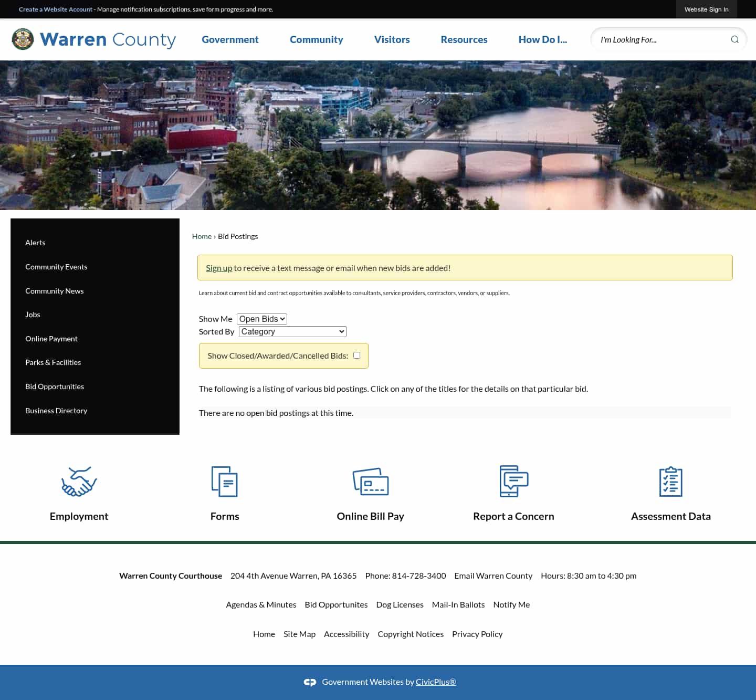
Task: Click the Report a Concern phone icon
Action: point(513,481)
